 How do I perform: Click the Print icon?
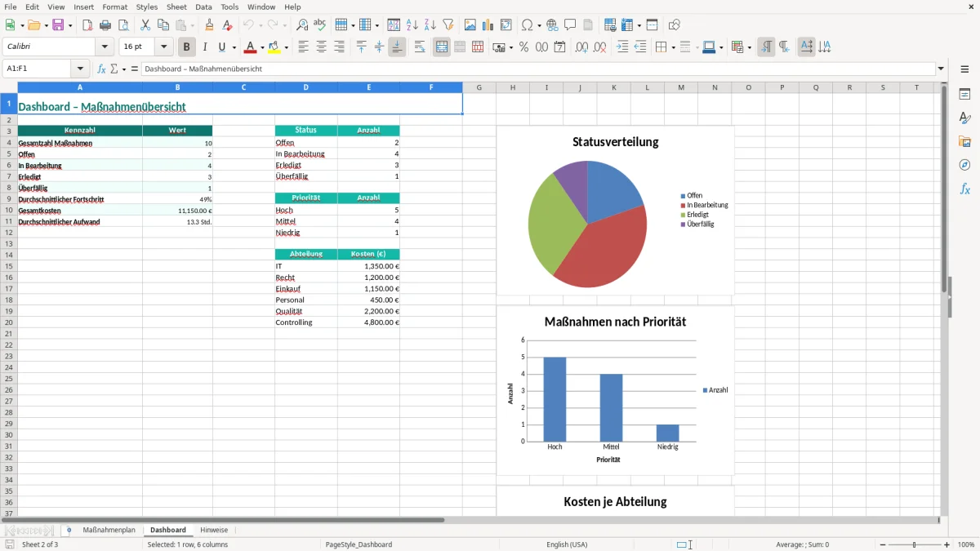point(105,25)
